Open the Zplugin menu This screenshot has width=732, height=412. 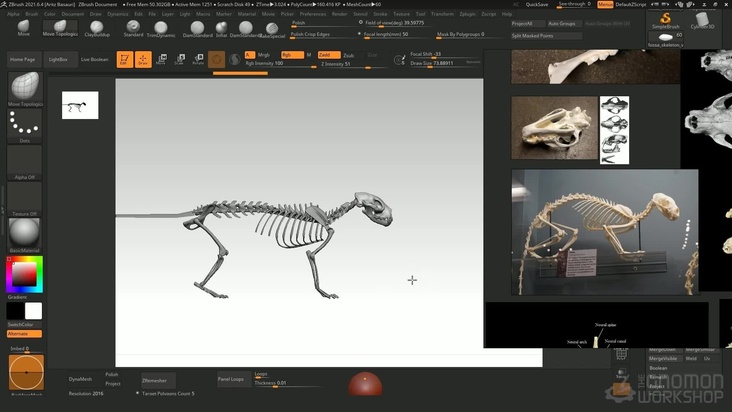click(467, 14)
